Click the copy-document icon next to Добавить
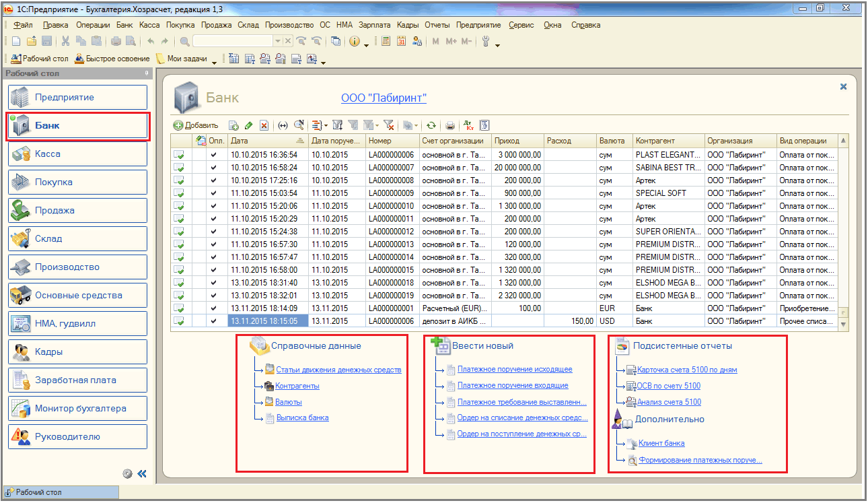Image resolution: width=868 pixels, height=503 pixels. [233, 125]
